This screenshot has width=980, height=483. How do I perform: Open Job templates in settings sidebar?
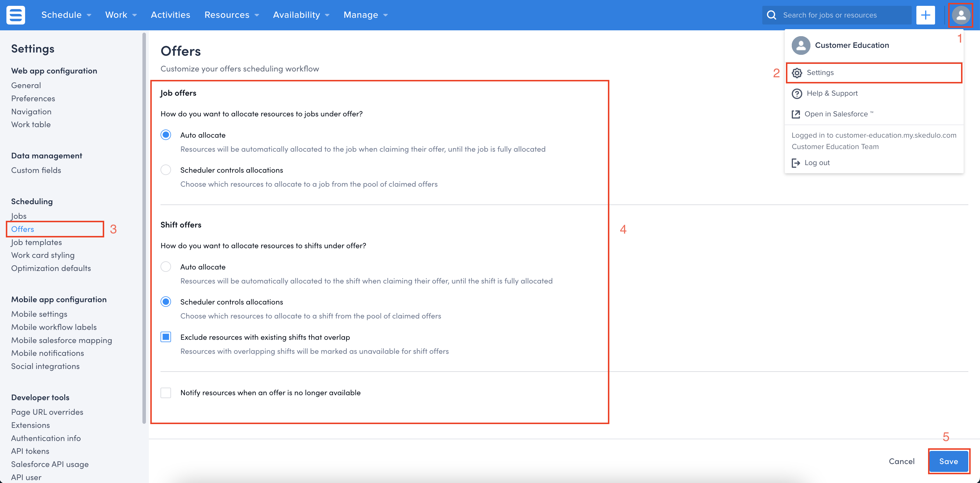36,242
